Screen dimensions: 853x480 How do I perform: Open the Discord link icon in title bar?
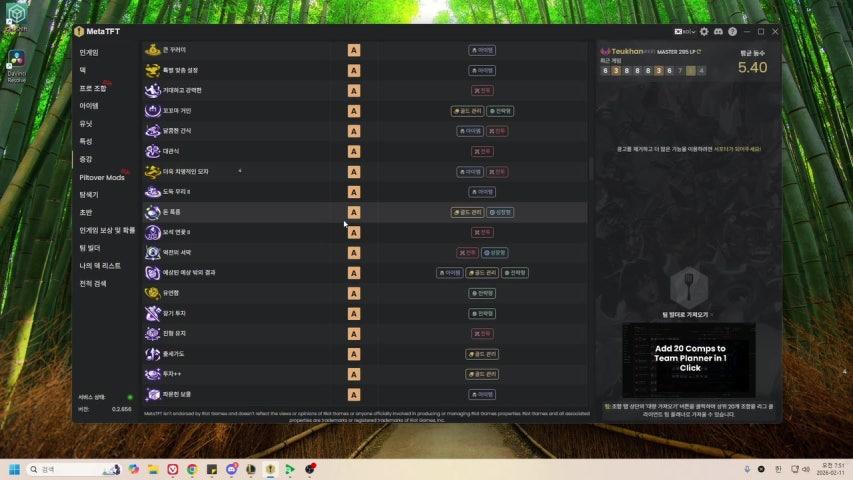(x=718, y=32)
